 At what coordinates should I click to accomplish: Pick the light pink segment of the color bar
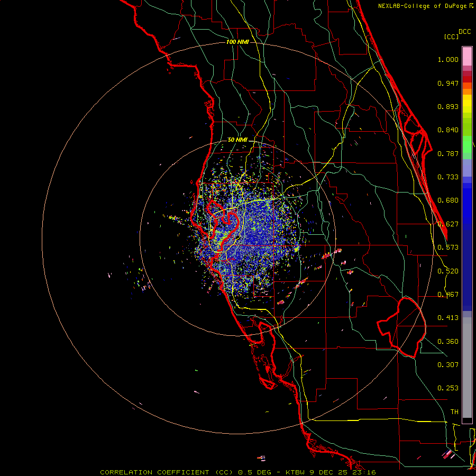[467, 57]
